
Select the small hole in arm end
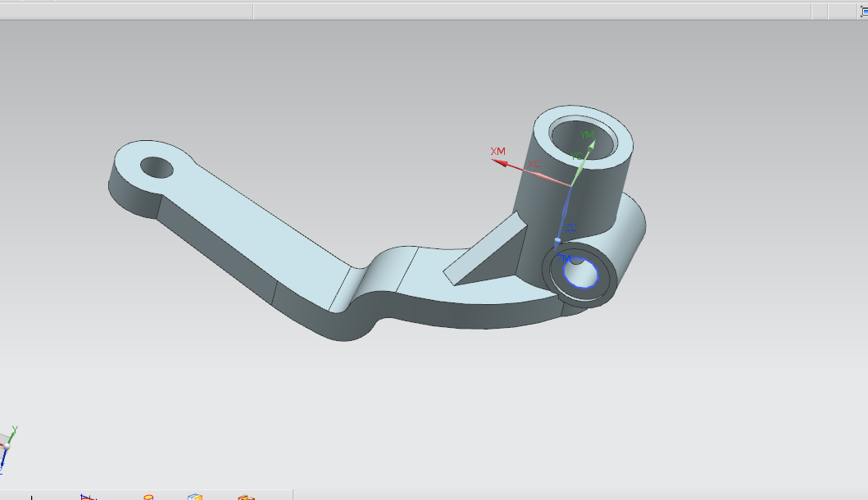coord(157,167)
